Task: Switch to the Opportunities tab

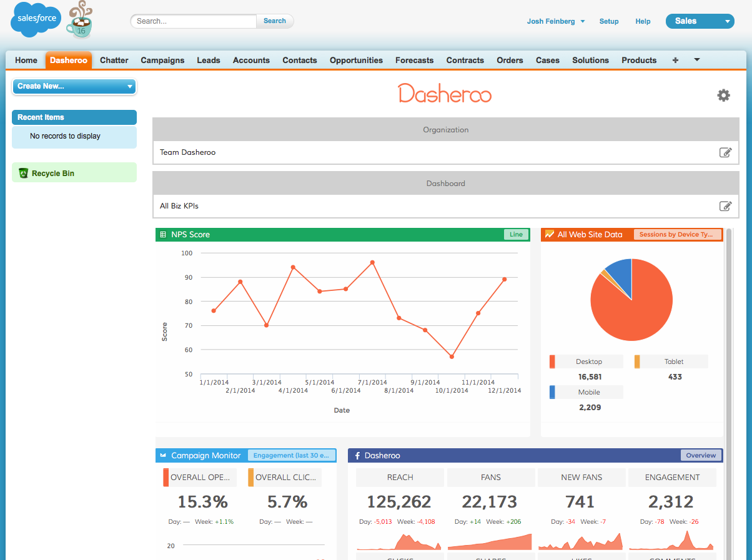Action: click(x=356, y=60)
